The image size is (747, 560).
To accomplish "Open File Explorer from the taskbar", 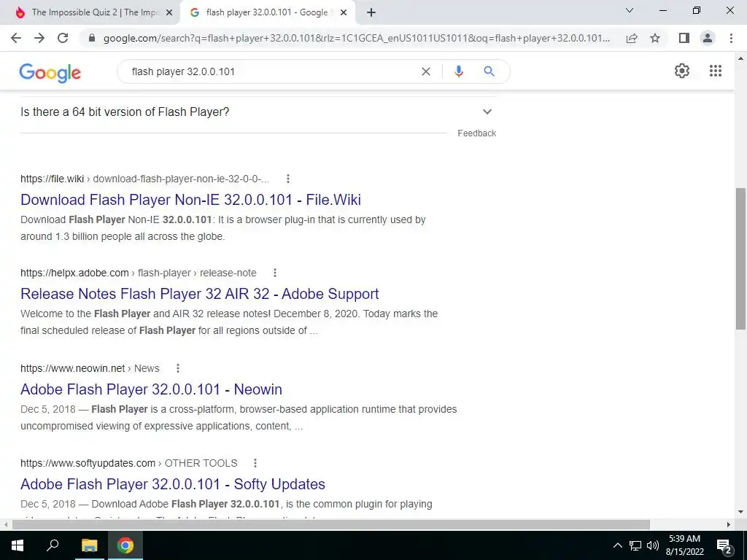I will pyautogui.click(x=89, y=545).
